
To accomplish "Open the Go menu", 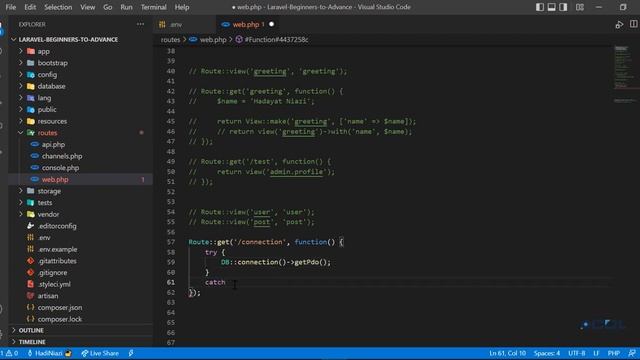I will point(107,7).
